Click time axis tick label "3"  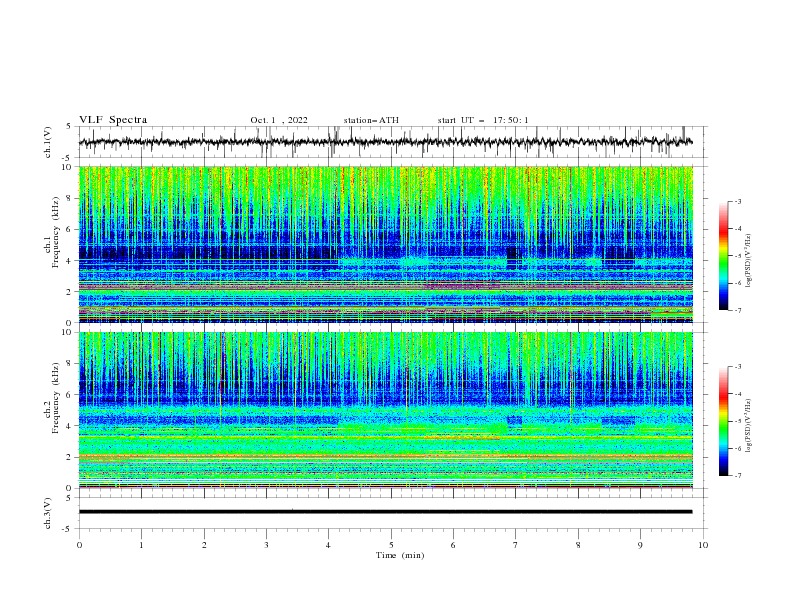click(266, 545)
